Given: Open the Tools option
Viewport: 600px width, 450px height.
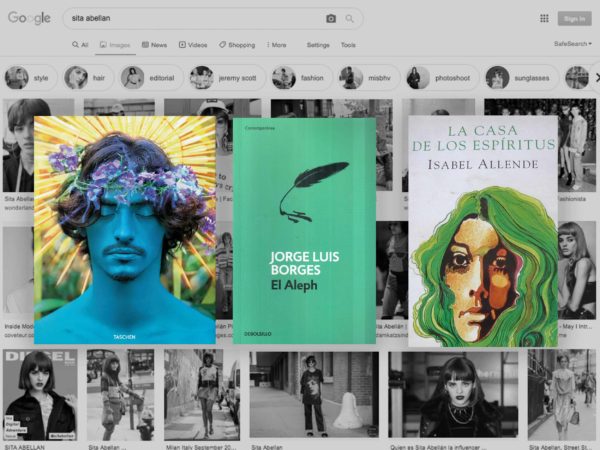Looking at the screenshot, I should click(x=348, y=45).
